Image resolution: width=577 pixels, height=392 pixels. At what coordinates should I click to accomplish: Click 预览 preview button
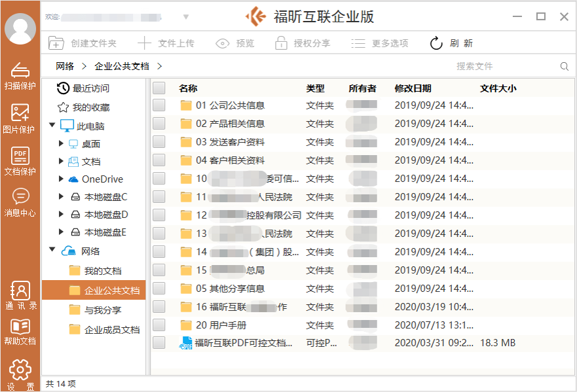click(234, 43)
